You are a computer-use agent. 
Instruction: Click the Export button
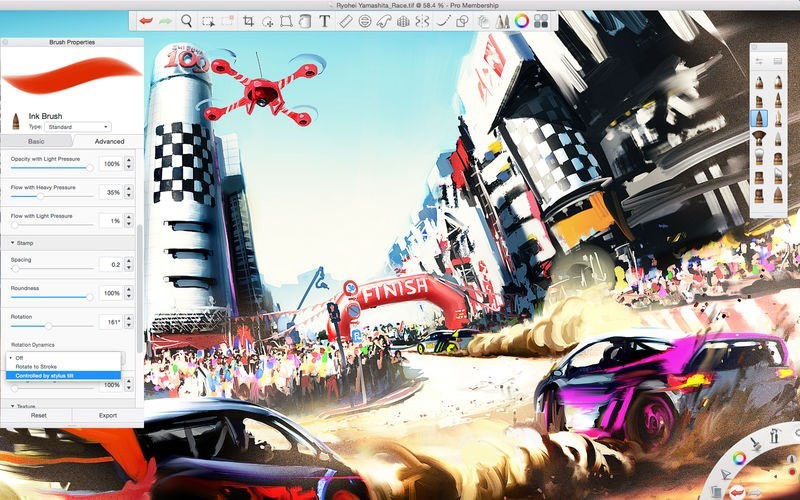(x=108, y=415)
